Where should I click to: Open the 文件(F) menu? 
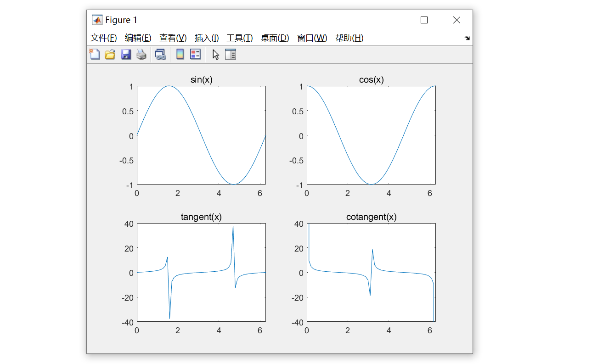point(103,38)
